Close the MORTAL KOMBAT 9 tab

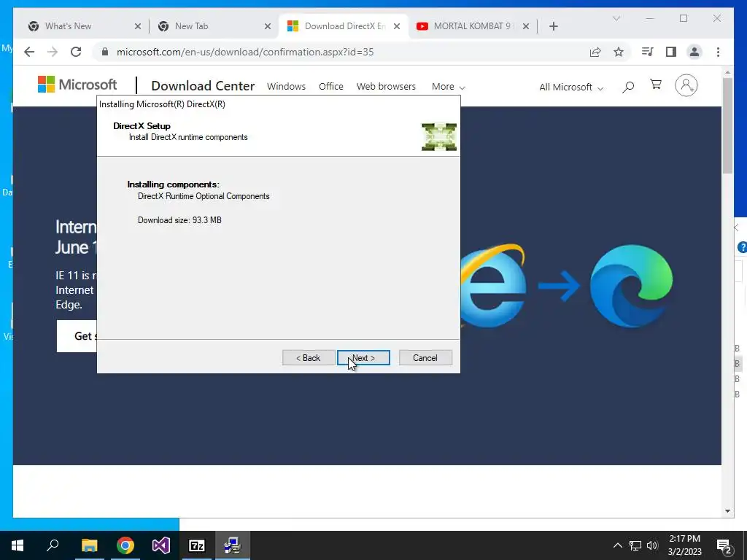click(526, 26)
